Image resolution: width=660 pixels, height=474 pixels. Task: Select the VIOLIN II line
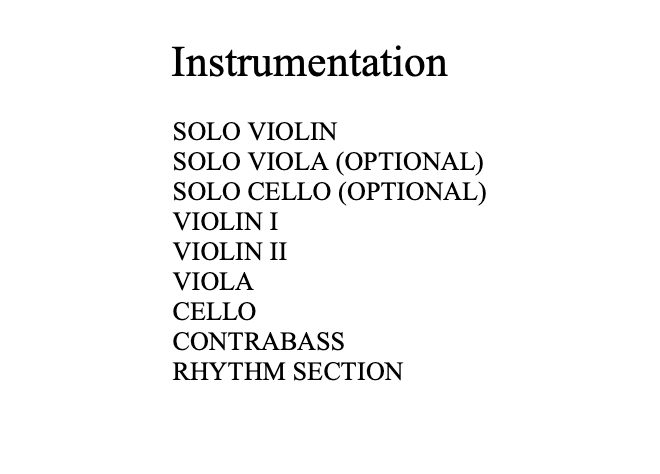click(x=229, y=251)
